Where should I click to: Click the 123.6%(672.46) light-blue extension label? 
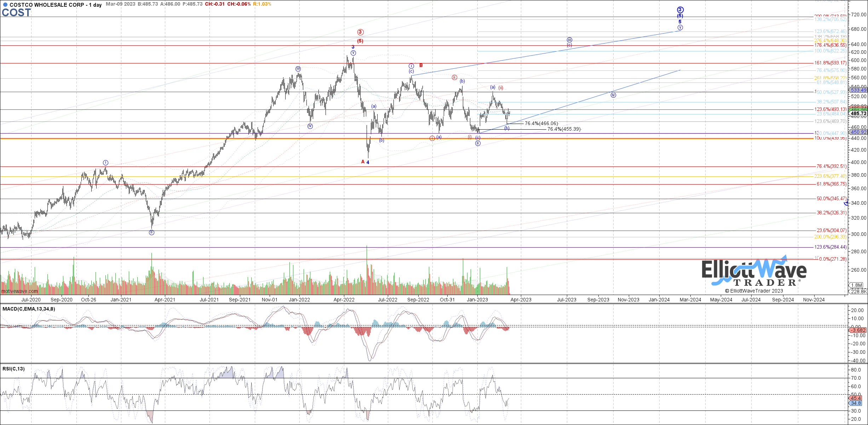(830, 32)
